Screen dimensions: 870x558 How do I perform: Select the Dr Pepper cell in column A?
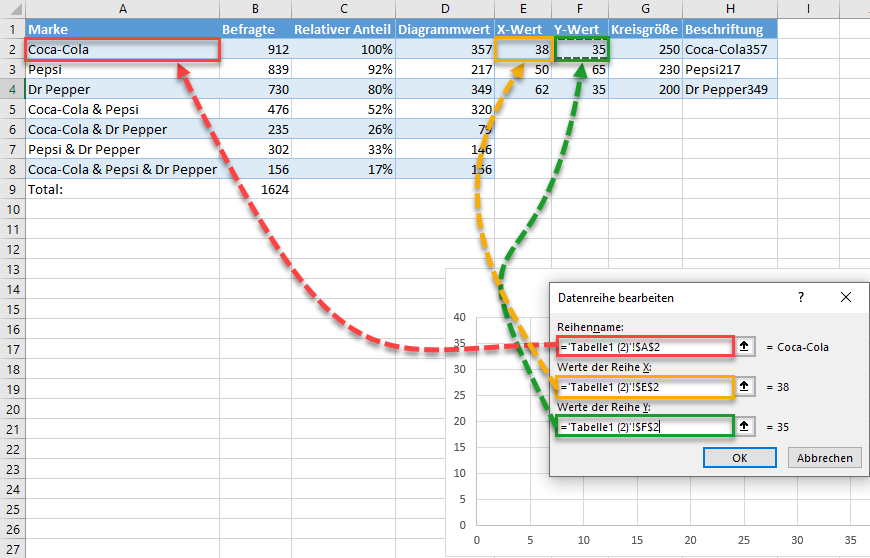click(x=123, y=89)
